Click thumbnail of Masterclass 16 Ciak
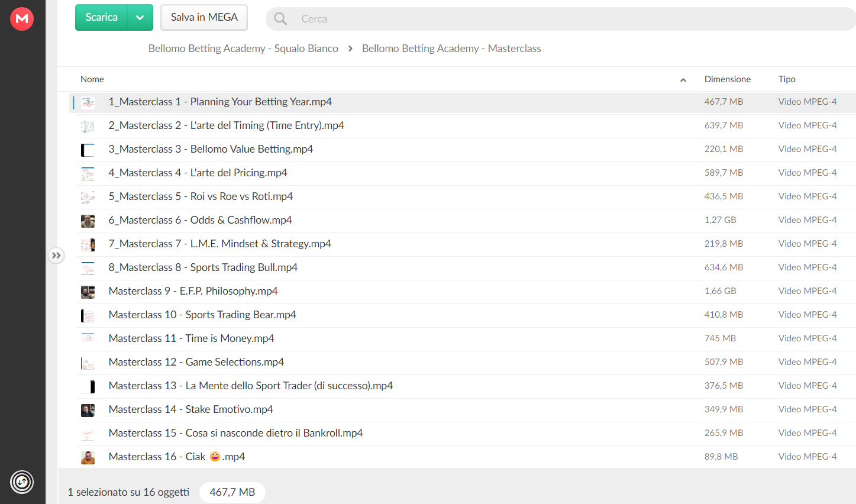Image resolution: width=856 pixels, height=504 pixels. point(88,457)
